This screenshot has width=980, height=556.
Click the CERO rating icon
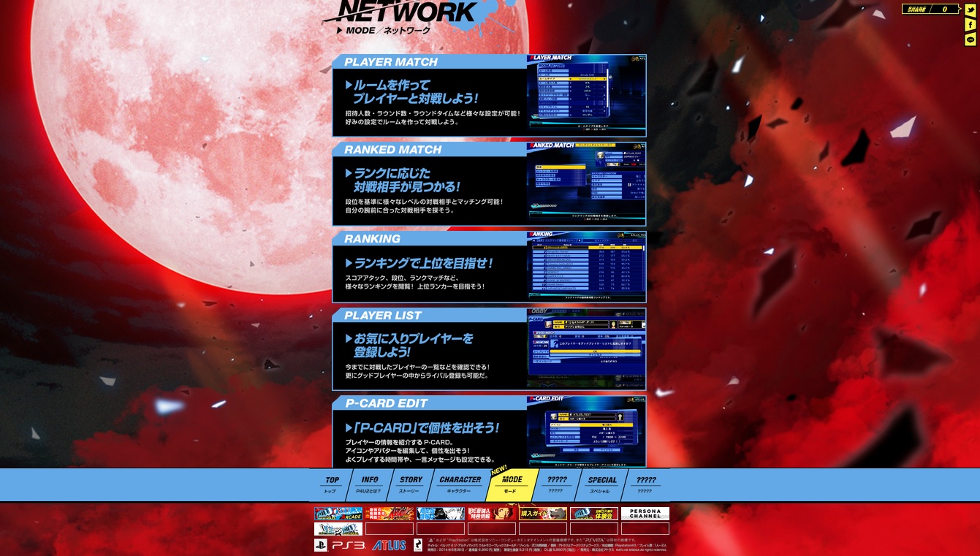pos(417,545)
